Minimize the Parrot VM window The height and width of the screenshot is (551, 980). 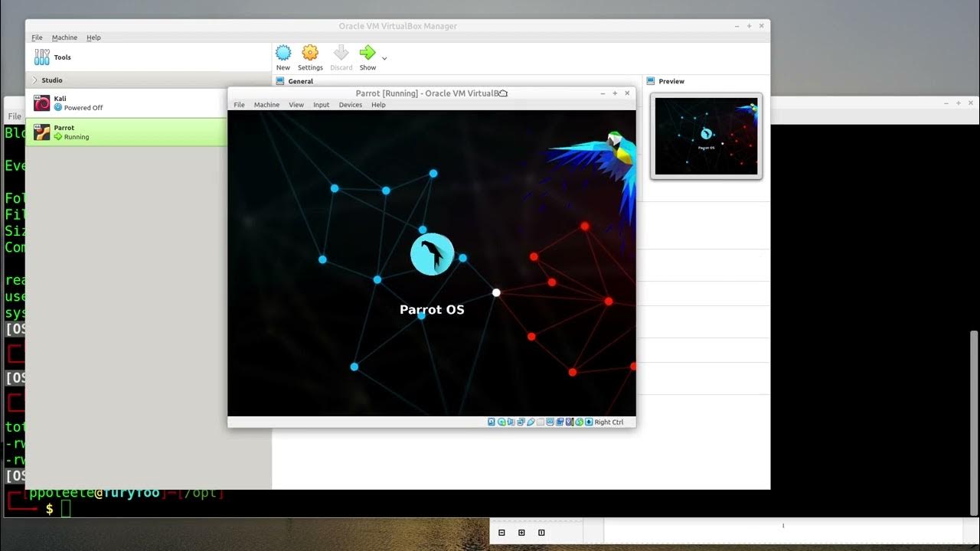[x=603, y=93]
